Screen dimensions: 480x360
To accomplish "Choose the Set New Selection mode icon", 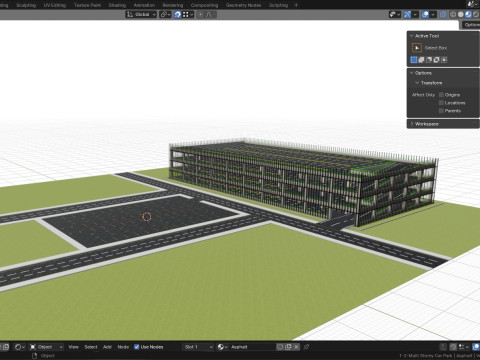I will [414, 60].
